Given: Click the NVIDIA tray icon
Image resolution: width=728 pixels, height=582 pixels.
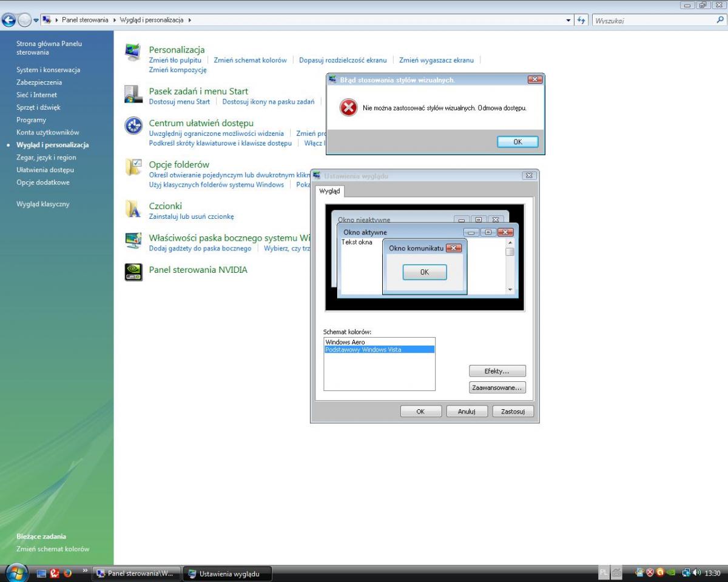Looking at the screenshot, I should 670,573.
